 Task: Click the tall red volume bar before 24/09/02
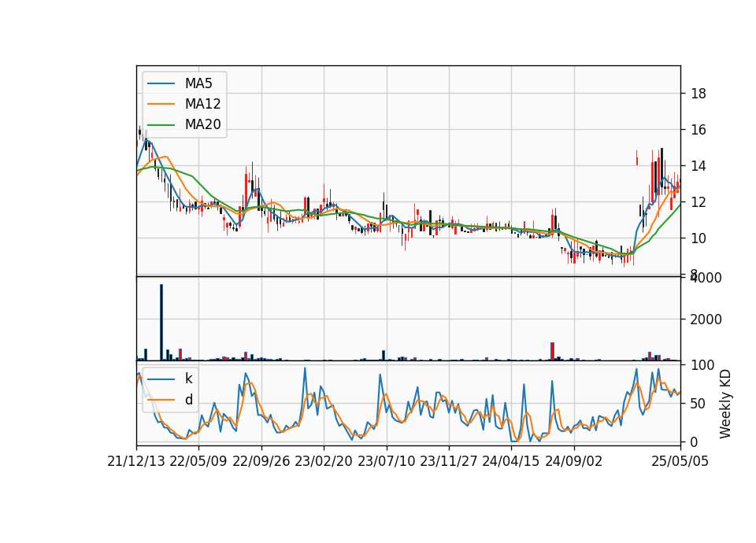tap(553, 351)
